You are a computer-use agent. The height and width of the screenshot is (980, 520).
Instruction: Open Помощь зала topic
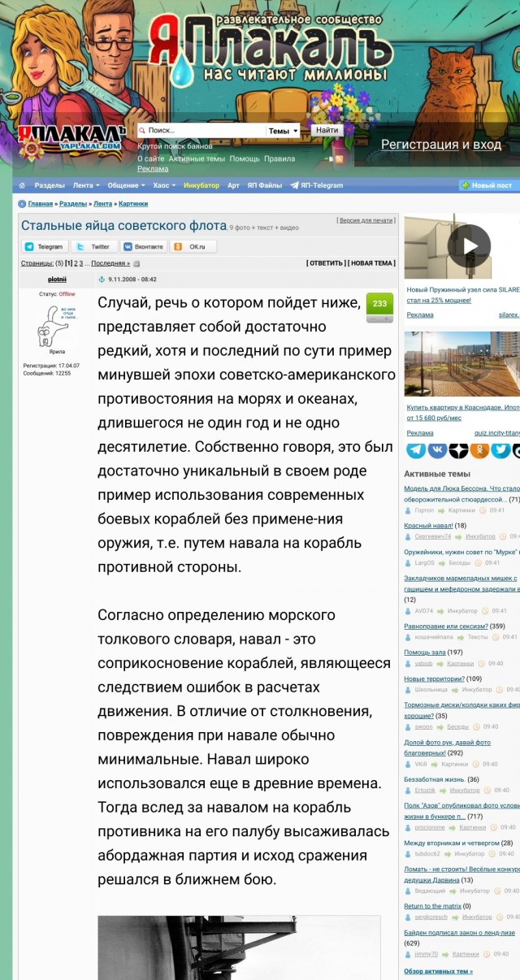[424, 652]
